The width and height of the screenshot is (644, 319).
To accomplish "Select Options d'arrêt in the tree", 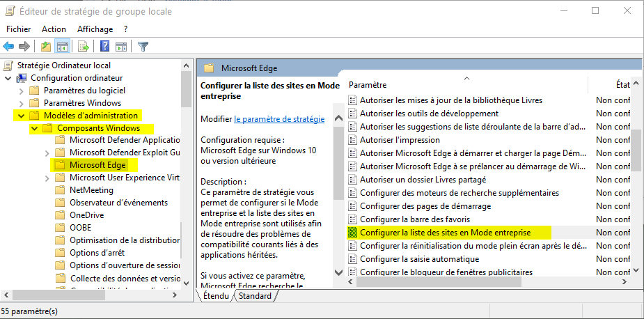I will [97, 252].
